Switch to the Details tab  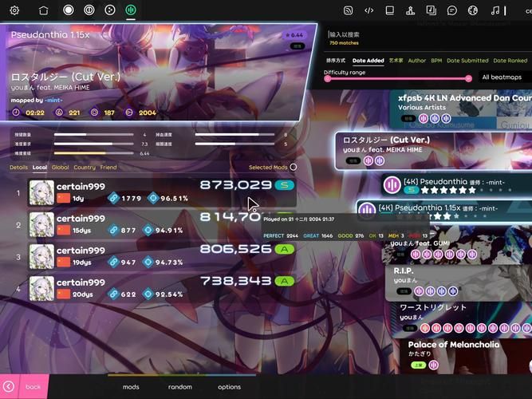18,168
